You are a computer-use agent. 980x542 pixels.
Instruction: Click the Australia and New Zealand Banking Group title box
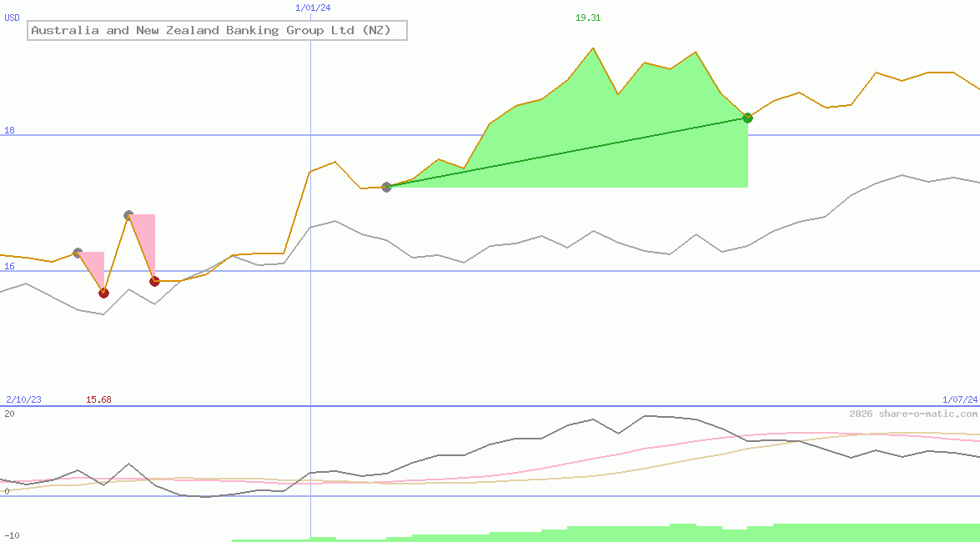(x=217, y=30)
